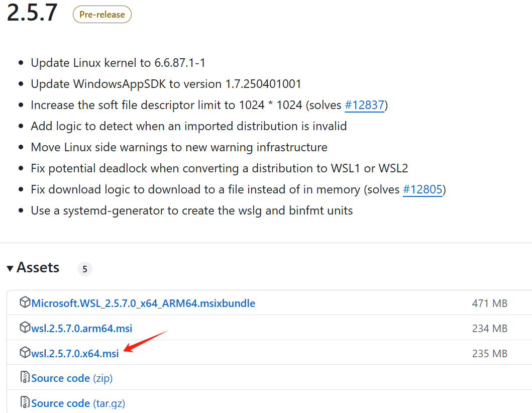
Task: Click the package icon next to wsl.2.5.7.0.arm64.msi
Action: pyautogui.click(x=25, y=328)
